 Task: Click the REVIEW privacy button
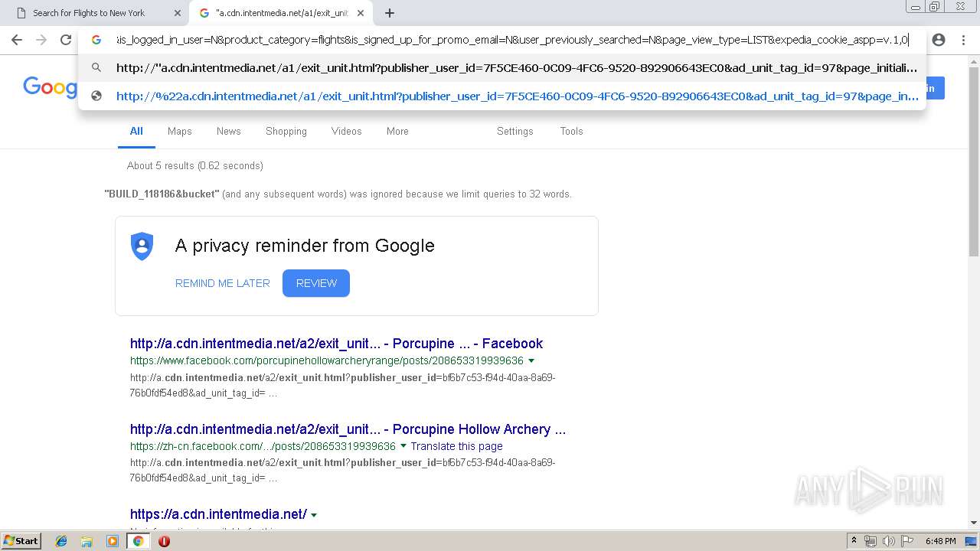click(316, 283)
